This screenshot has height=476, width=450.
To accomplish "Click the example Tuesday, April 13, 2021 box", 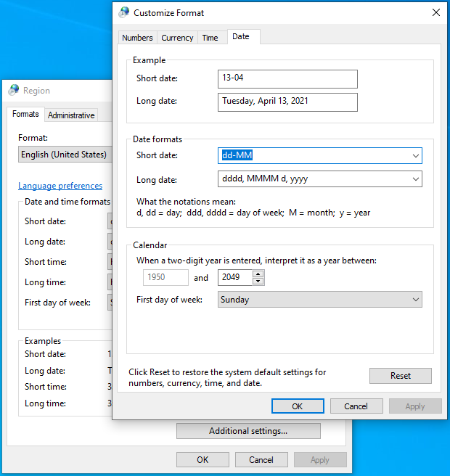I will pos(287,102).
